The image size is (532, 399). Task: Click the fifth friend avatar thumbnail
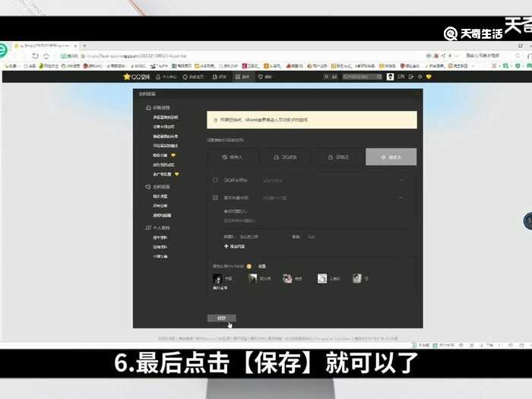click(357, 279)
